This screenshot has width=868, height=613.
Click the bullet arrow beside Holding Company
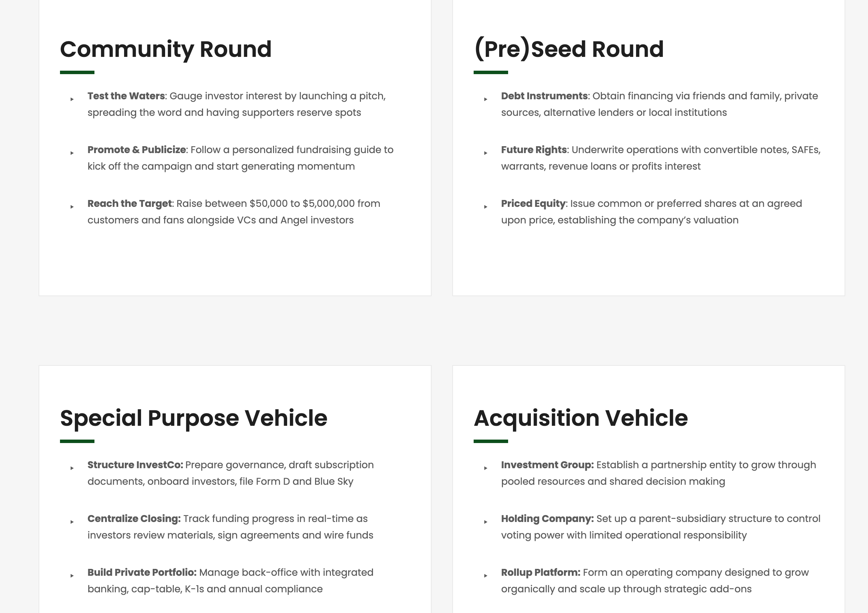[485, 522]
